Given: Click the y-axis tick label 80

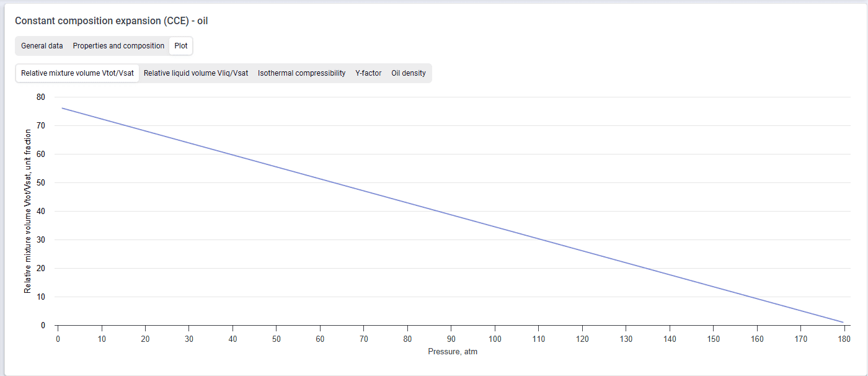Looking at the screenshot, I should (41, 97).
